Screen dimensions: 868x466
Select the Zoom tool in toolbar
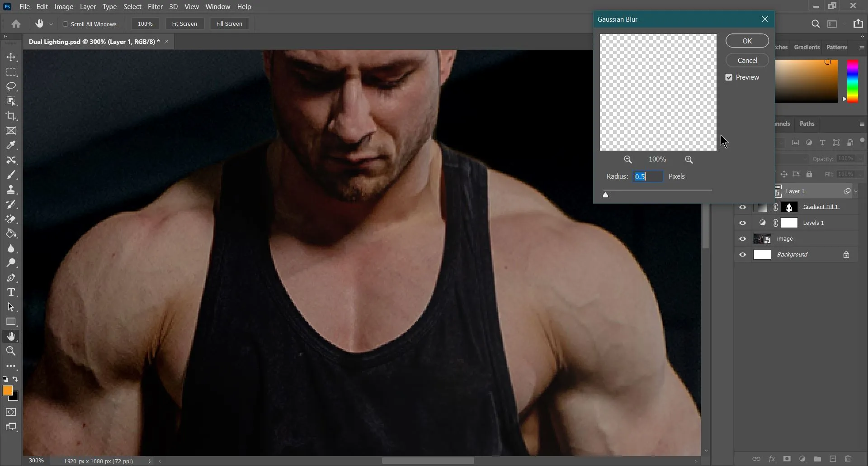[x=11, y=352]
